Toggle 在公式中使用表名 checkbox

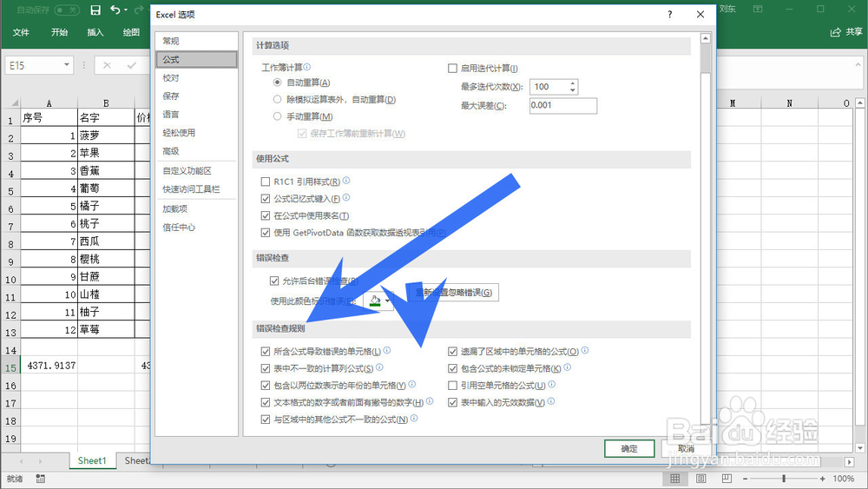pos(265,216)
